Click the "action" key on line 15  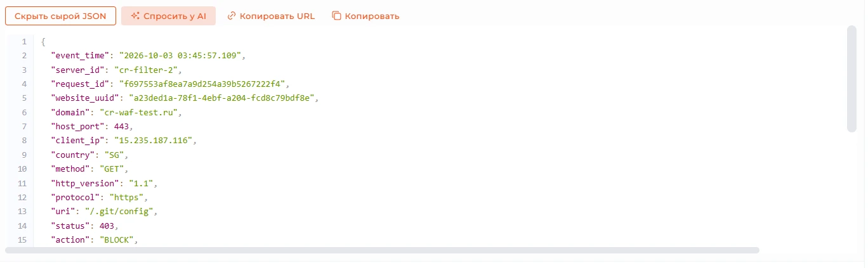[x=70, y=240]
